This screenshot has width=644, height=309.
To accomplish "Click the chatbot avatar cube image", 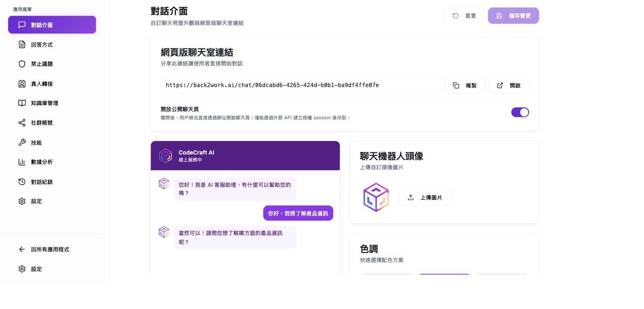I will click(376, 197).
